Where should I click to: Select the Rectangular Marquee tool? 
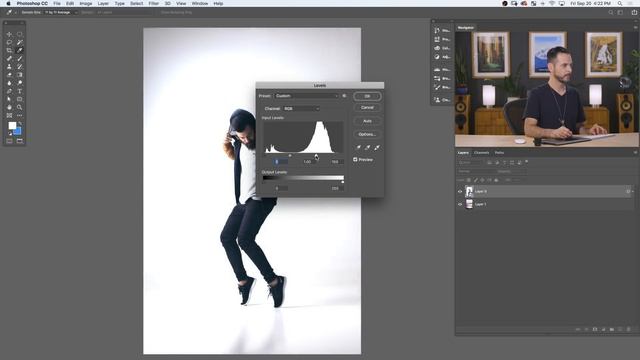pyautogui.click(x=20, y=34)
